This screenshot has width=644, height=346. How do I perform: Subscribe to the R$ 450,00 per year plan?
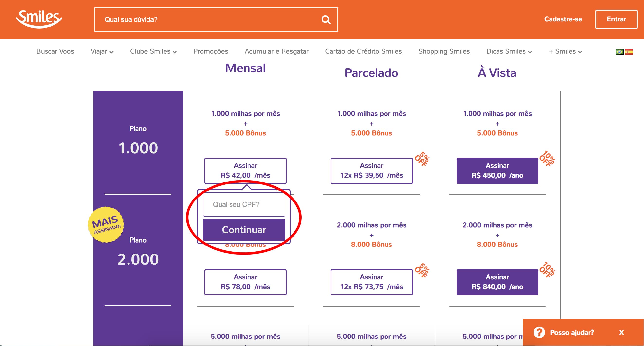coord(497,171)
